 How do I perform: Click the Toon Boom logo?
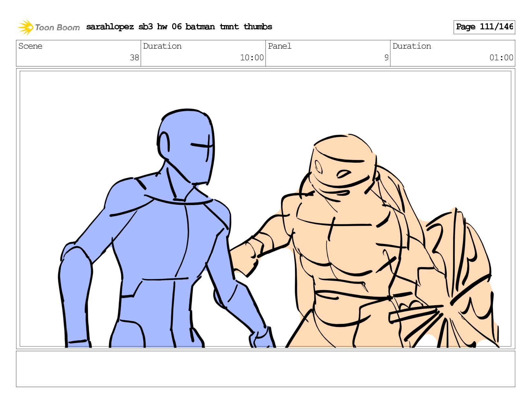(48, 27)
